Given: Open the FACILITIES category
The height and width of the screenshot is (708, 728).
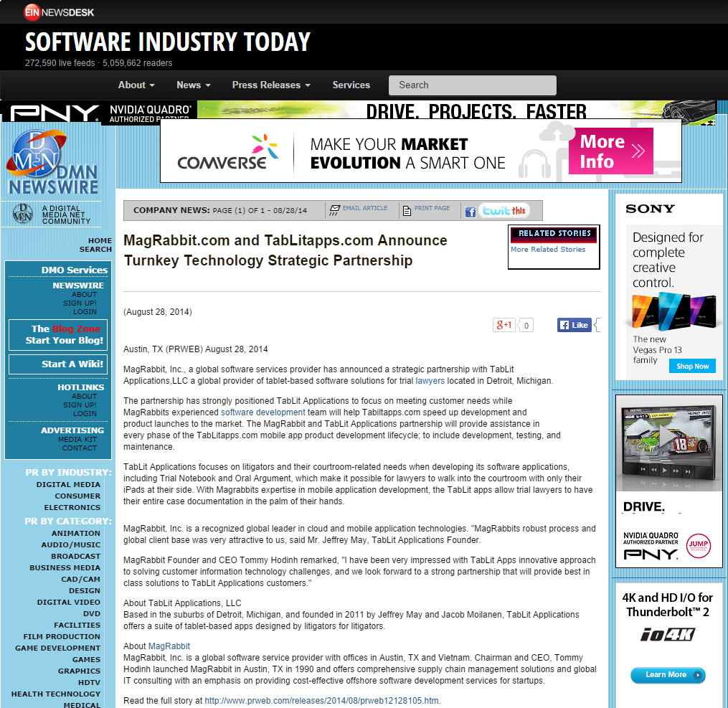Looking at the screenshot, I should click(x=77, y=626).
